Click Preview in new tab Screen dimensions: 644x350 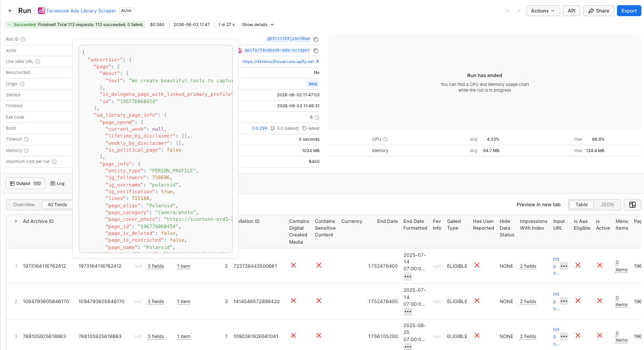click(538, 205)
